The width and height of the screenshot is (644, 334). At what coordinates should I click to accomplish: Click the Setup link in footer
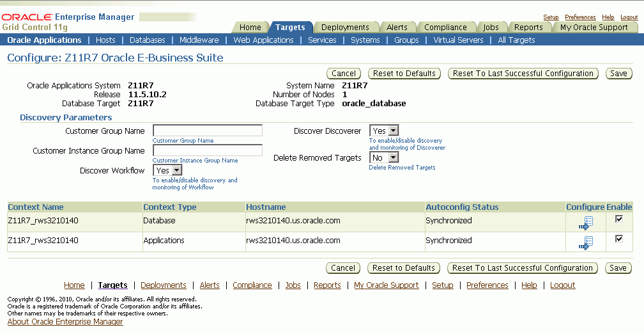point(443,285)
